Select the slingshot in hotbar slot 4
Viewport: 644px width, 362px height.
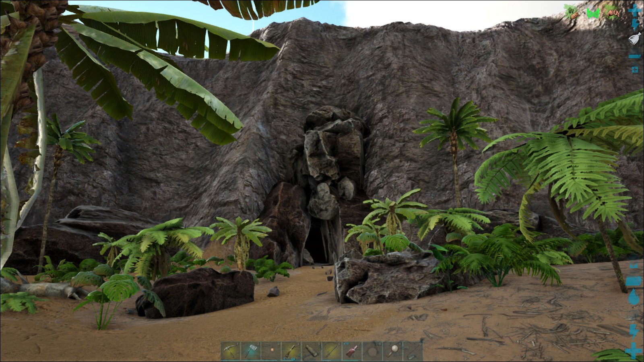pos(291,351)
